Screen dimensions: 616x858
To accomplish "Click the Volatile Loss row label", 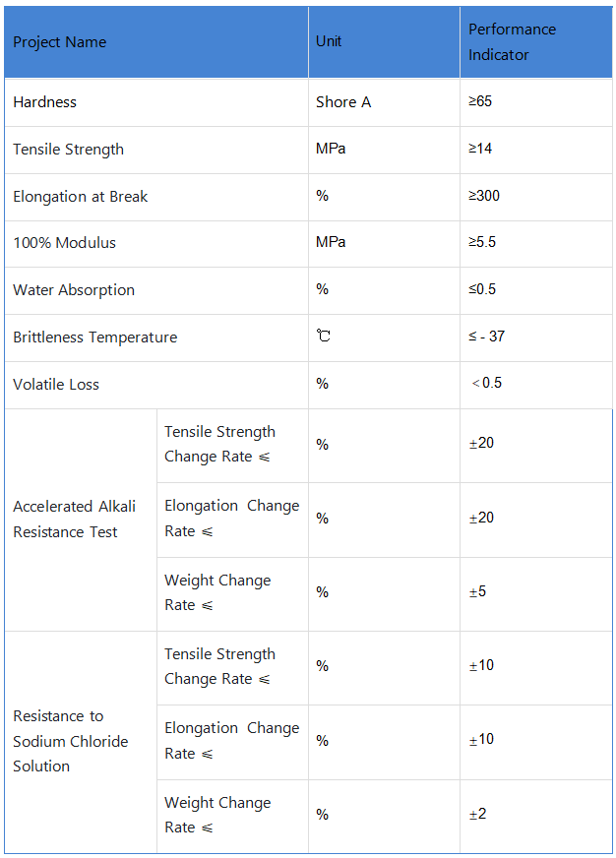I will pyautogui.click(x=56, y=385).
